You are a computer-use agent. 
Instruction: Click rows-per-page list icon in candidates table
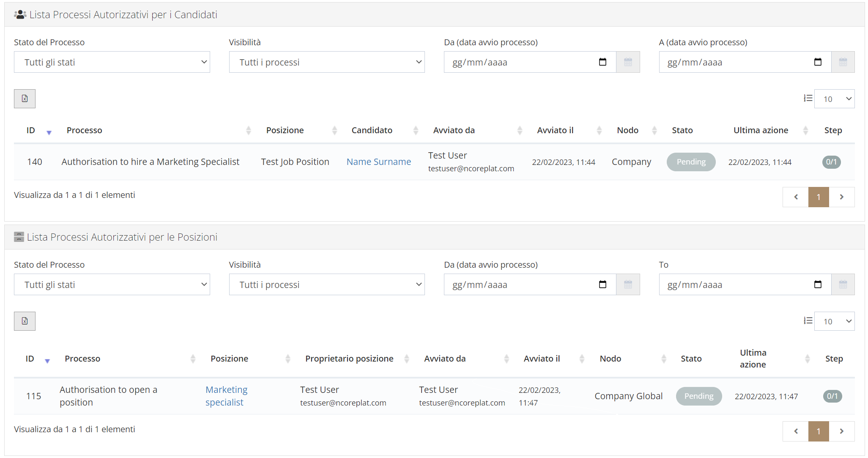click(808, 98)
